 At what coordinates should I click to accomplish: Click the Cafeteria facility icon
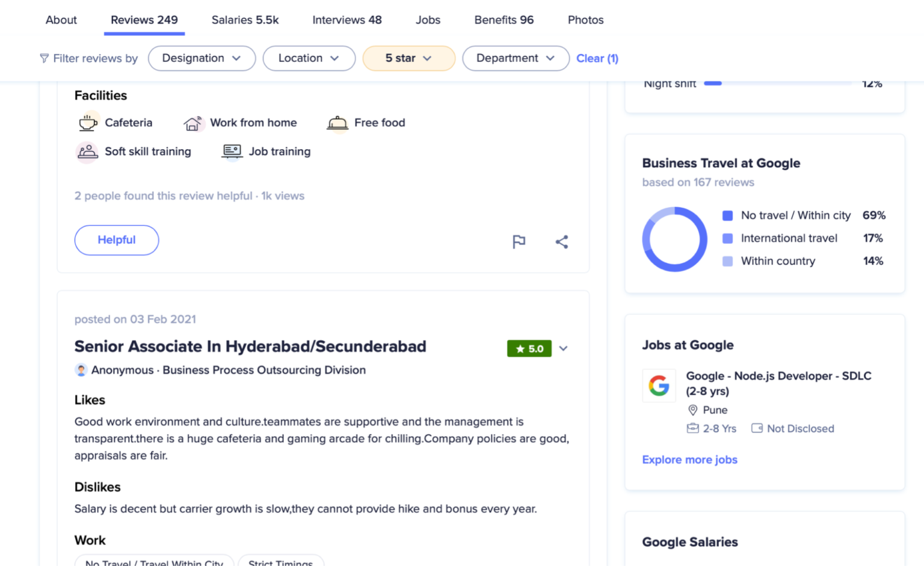click(x=88, y=123)
